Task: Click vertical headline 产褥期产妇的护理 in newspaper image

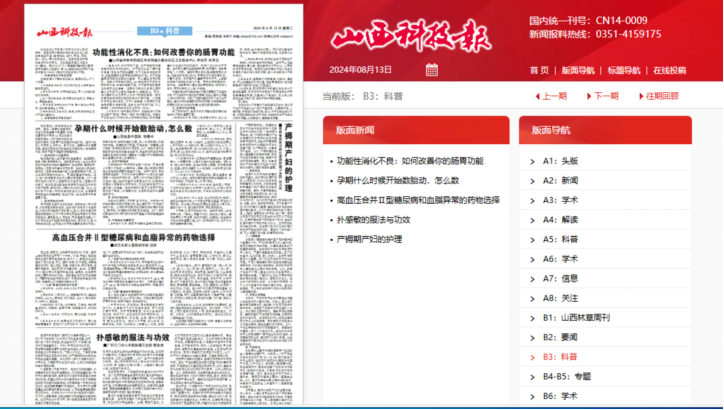Action: click(289, 158)
